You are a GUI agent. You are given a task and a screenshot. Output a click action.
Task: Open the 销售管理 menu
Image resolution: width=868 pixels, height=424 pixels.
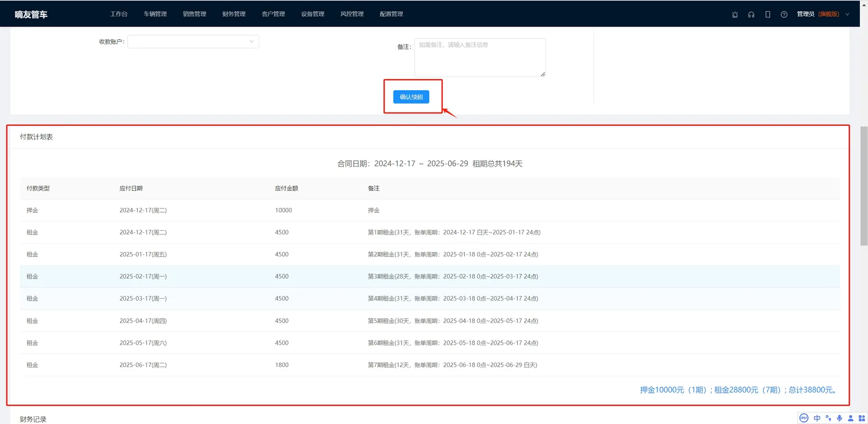pos(194,14)
